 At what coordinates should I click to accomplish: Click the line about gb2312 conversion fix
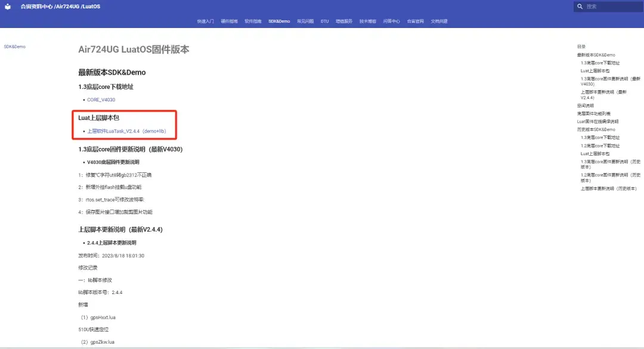point(115,175)
